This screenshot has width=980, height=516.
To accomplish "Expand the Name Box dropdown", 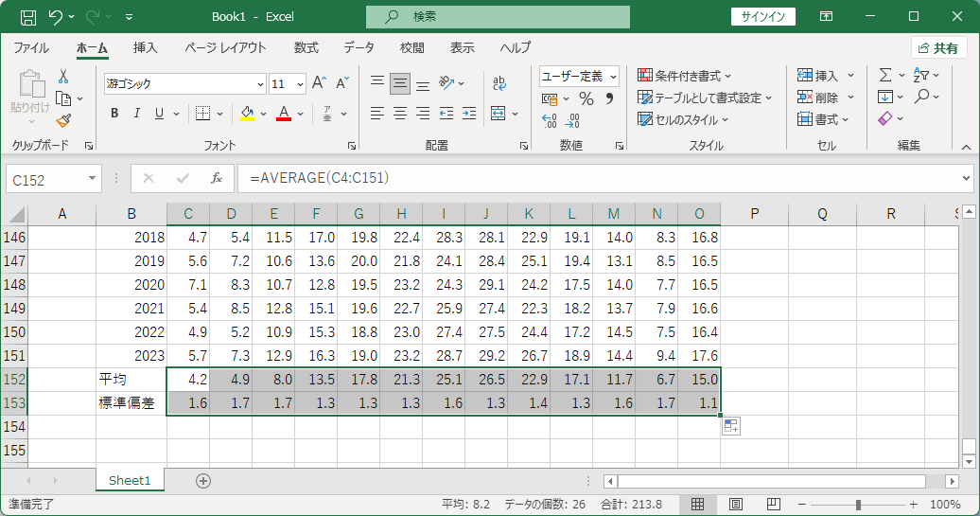I will pos(92,179).
